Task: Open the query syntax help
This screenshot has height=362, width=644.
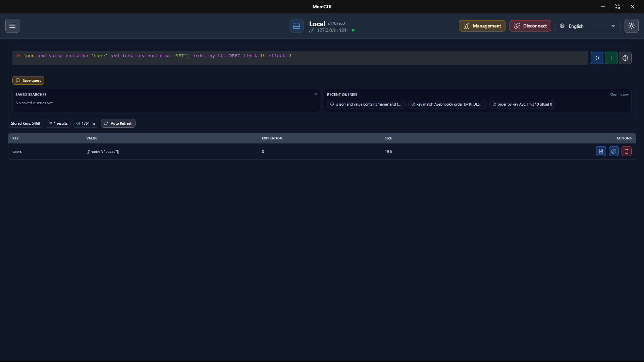Action: coord(625,58)
